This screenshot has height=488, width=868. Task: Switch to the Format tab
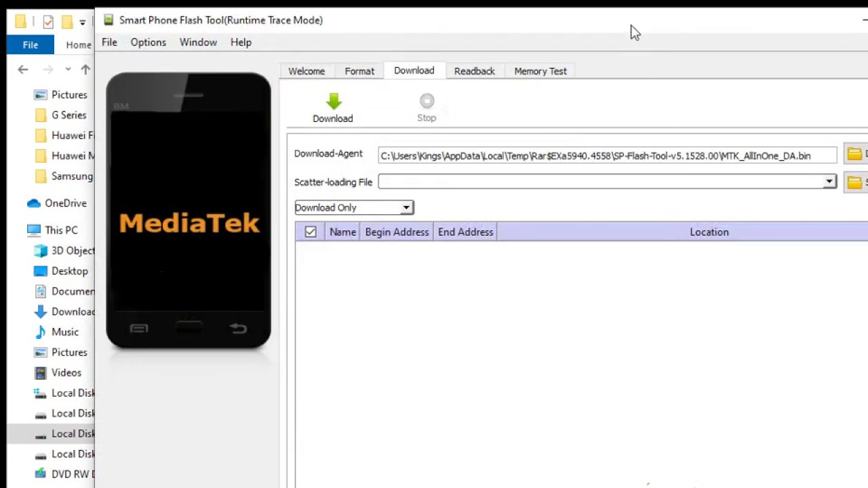coord(359,71)
